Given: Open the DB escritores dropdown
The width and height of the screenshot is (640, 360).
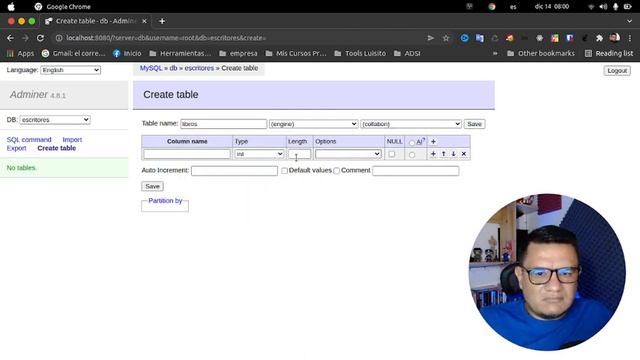Looking at the screenshot, I should (x=55, y=120).
